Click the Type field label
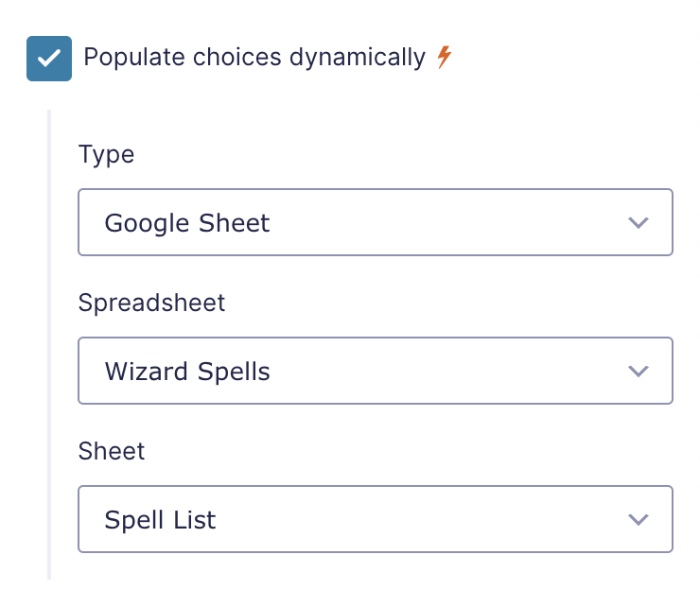Viewport: 700px width, 607px height. coord(106,155)
